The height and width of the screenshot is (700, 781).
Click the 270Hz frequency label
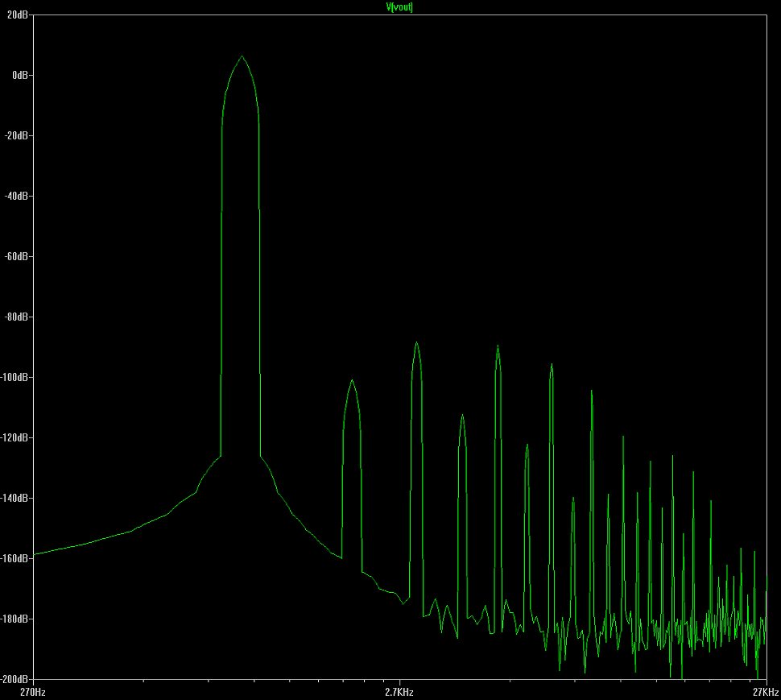coord(33,692)
